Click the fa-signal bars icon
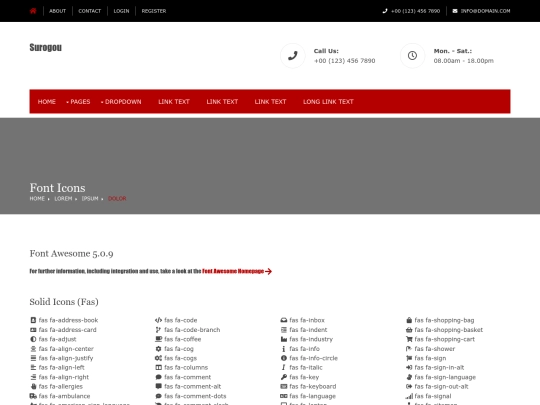 click(x=409, y=396)
